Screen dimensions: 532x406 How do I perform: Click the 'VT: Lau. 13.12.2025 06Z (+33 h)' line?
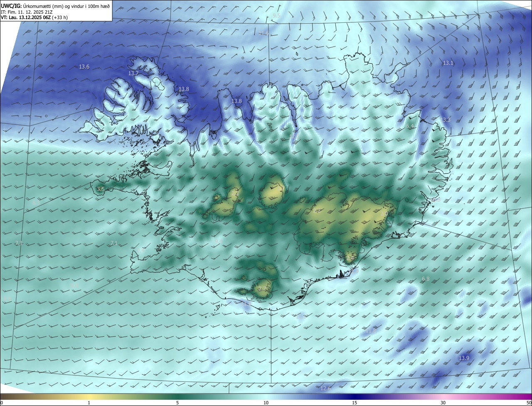[x=34, y=17]
